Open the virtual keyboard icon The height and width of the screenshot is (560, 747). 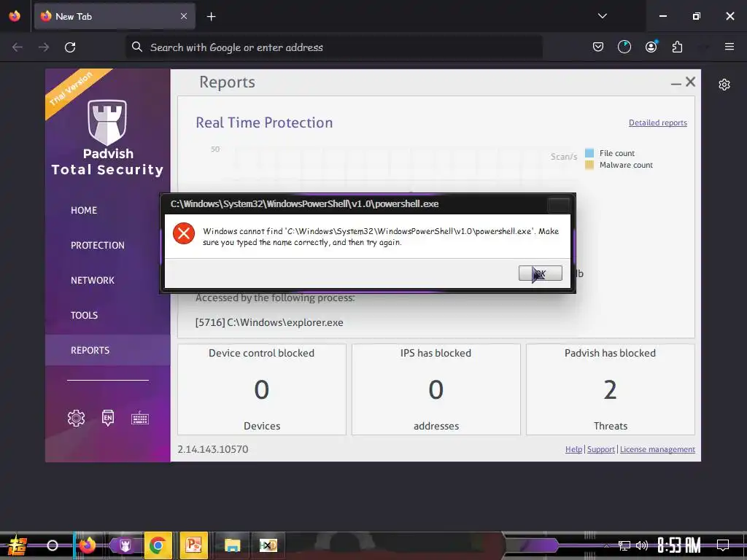[140, 419]
